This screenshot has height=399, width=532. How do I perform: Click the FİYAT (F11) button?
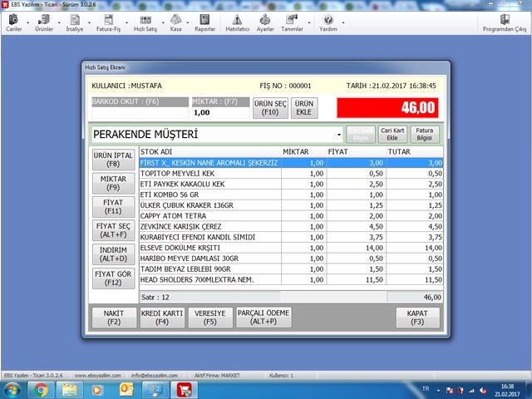click(113, 207)
